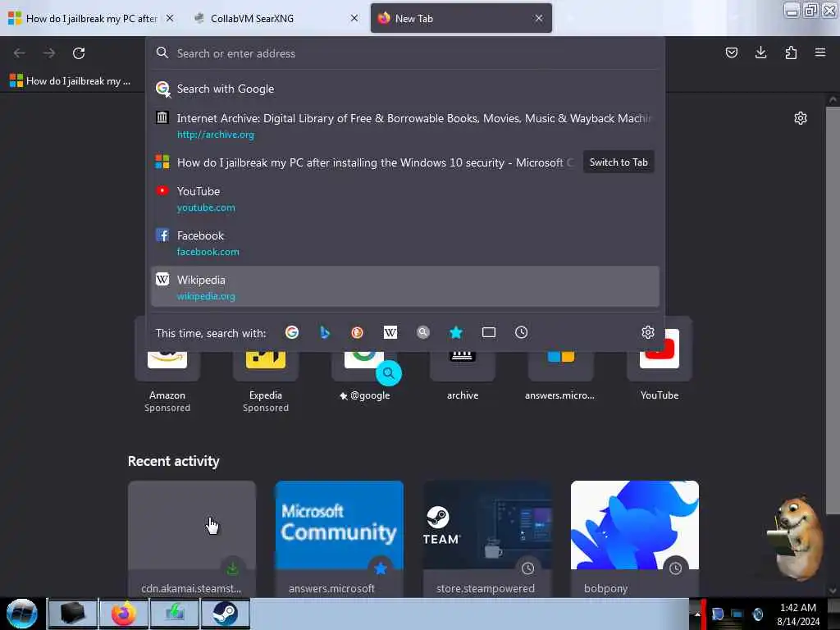Open the Extensions puzzle icon

[791, 52]
